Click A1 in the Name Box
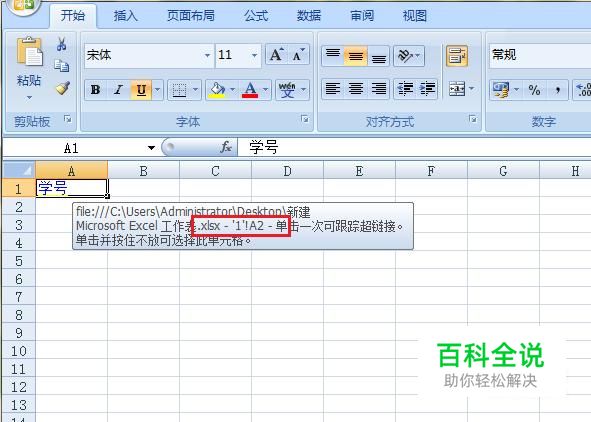591x422 pixels. click(x=72, y=148)
